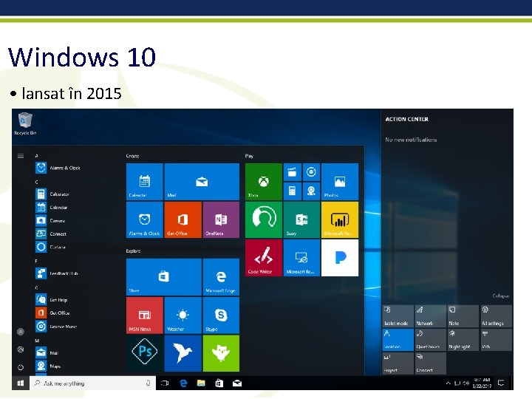Open the small Movies clapperboard tile
Viewport: 532px width, 399px height.
pos(292,172)
